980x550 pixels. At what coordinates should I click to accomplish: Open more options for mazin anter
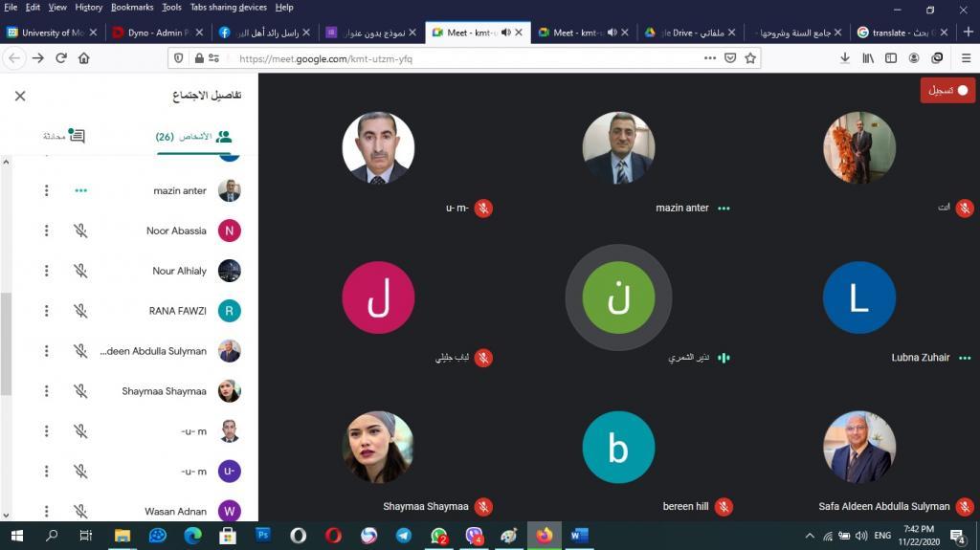coord(46,190)
